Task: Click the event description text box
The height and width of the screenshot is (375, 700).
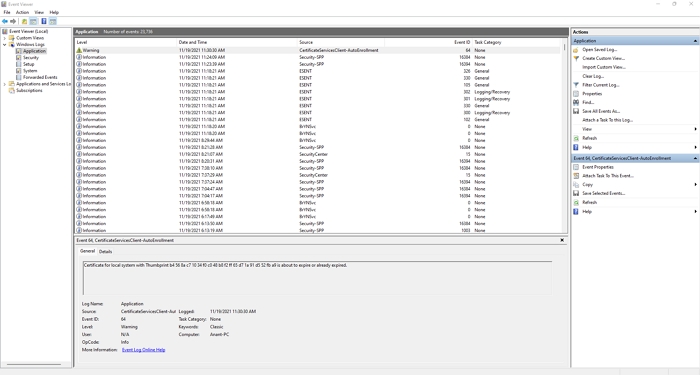Action: click(x=317, y=278)
